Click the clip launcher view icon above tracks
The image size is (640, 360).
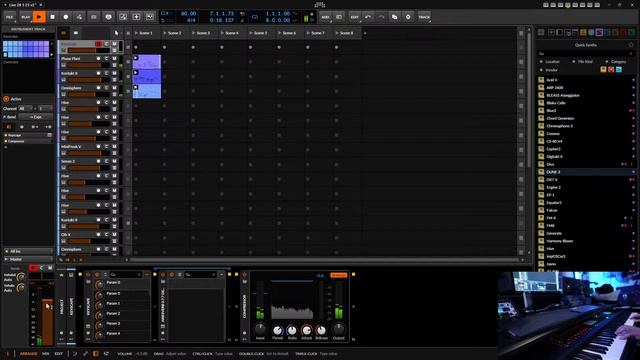[63, 33]
